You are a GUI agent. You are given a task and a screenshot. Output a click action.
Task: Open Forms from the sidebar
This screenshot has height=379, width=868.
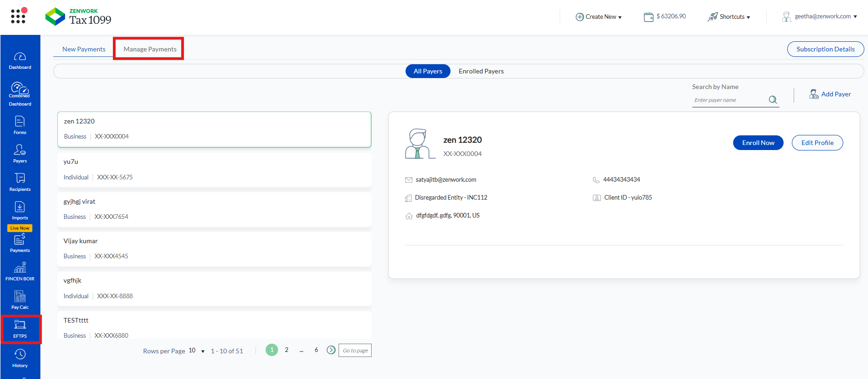coord(20,125)
